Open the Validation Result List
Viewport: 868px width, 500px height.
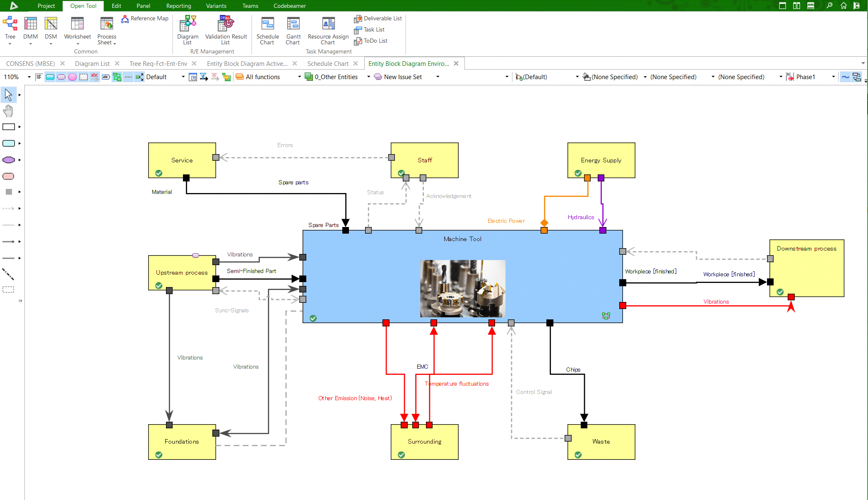(226, 29)
